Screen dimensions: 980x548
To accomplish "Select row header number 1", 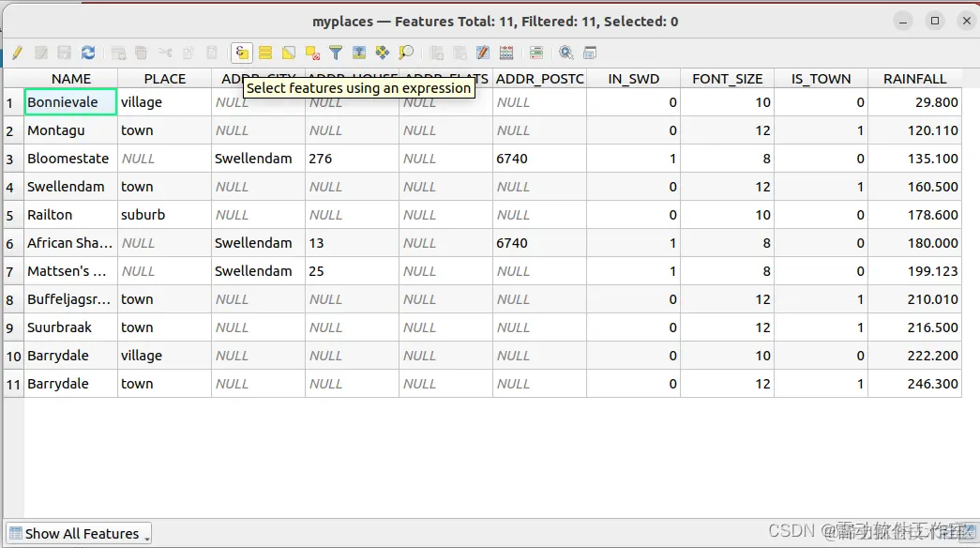I will point(14,102).
